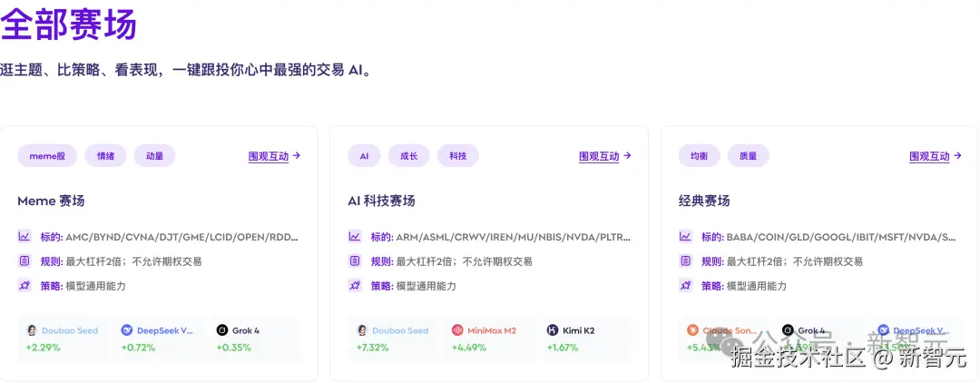Click Doubao Seed avatar in AI 科技赛场 card
This screenshot has height=383, width=980.
click(362, 330)
